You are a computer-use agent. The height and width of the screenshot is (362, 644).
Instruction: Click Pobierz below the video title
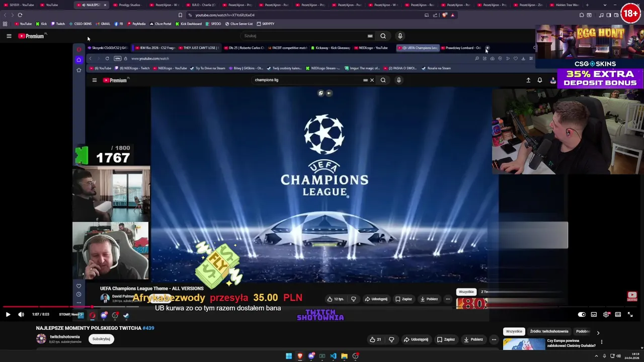tap(473, 339)
